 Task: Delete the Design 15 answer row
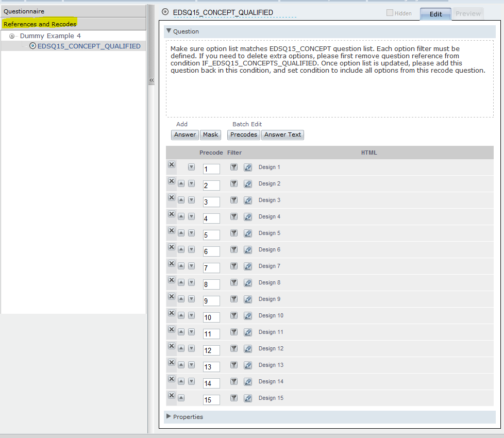[x=172, y=395]
